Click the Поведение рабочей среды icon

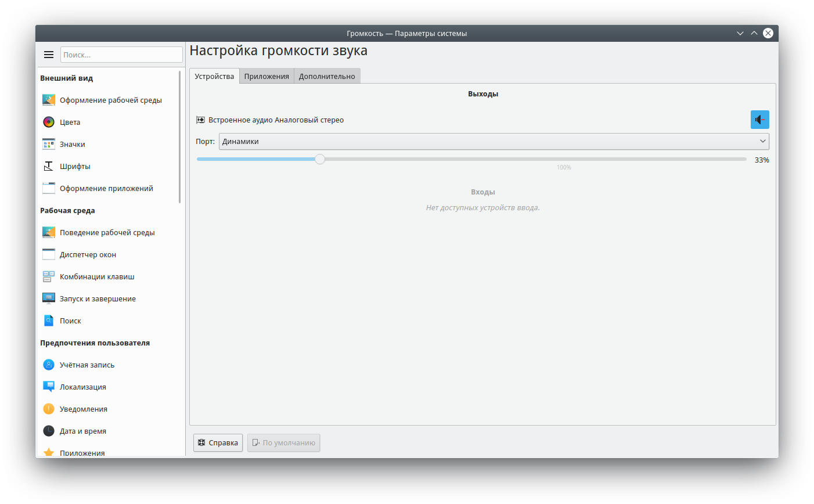(x=49, y=232)
